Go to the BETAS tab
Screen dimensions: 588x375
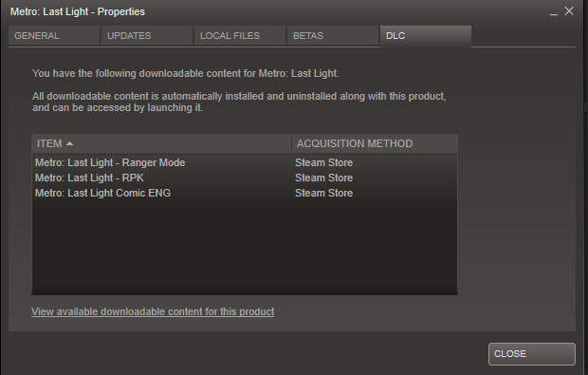333,36
